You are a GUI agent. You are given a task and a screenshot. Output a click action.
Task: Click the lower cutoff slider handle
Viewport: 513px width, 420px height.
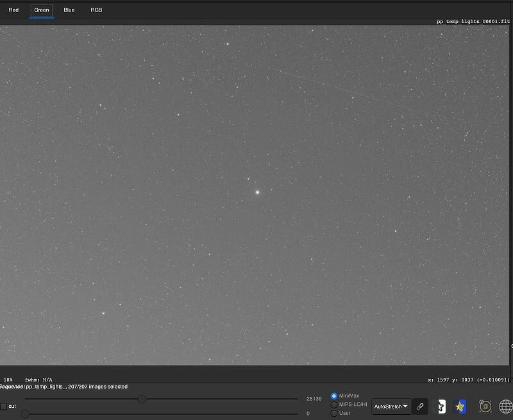(x=25, y=414)
